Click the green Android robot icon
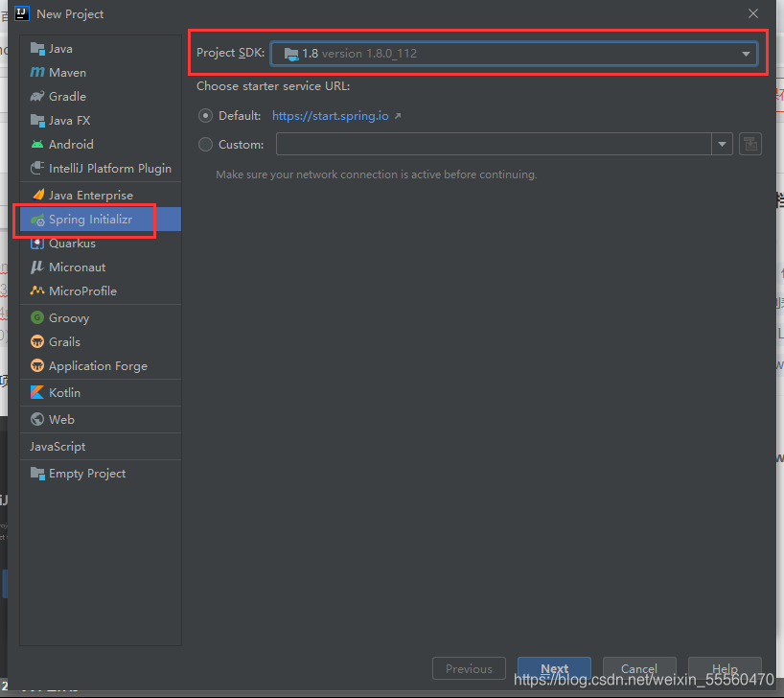 pyautogui.click(x=37, y=145)
